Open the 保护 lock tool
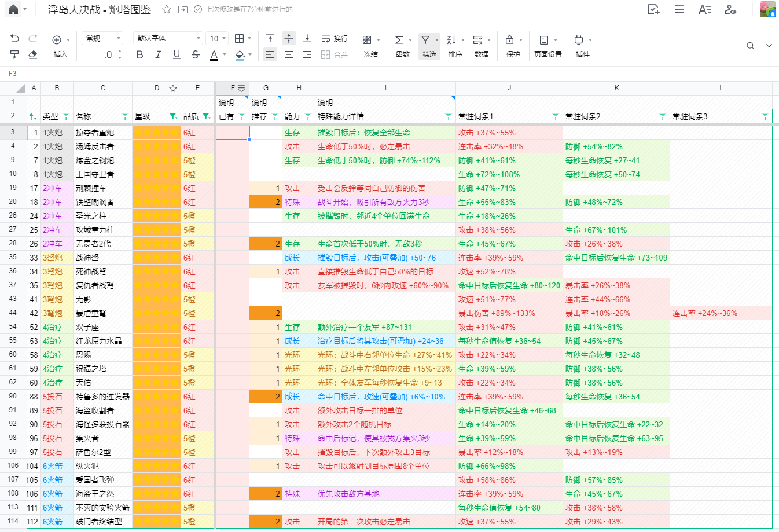Image resolution: width=779 pixels, height=532 pixels. click(x=510, y=40)
